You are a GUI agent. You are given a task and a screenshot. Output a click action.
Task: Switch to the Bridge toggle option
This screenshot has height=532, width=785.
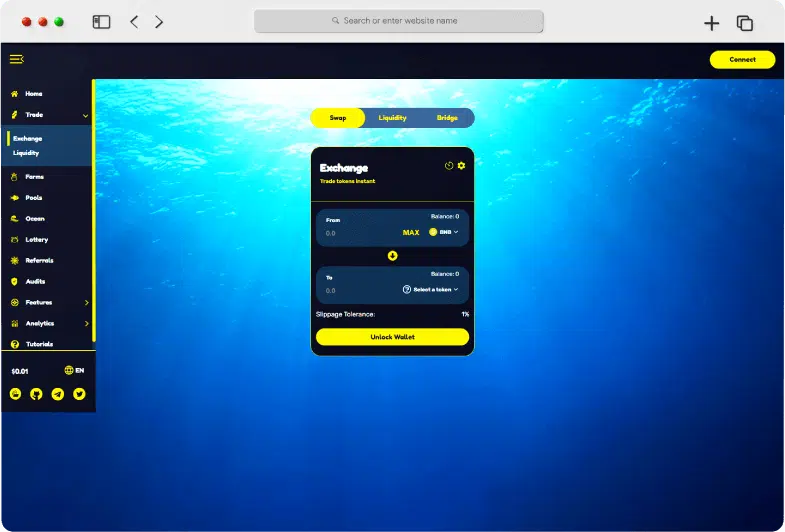[447, 118]
